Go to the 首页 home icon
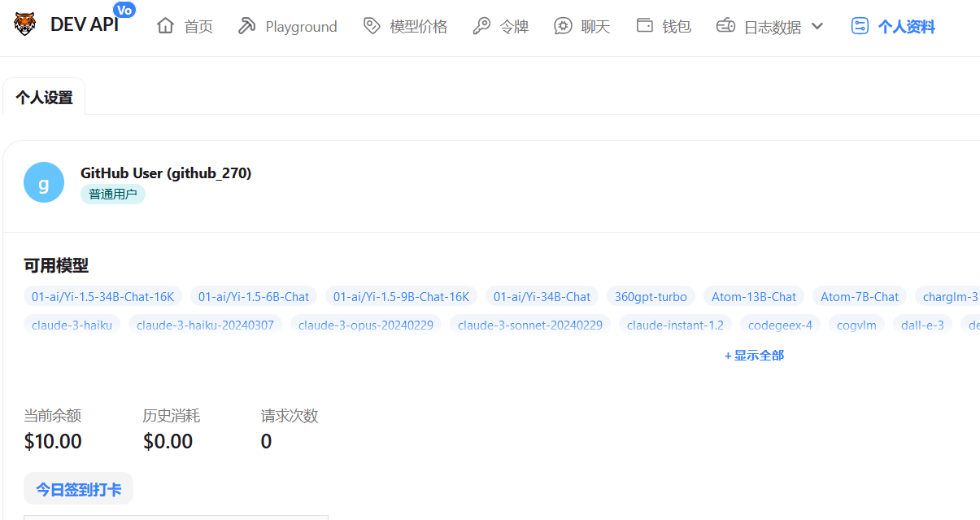980x520 pixels. pyautogui.click(x=166, y=26)
